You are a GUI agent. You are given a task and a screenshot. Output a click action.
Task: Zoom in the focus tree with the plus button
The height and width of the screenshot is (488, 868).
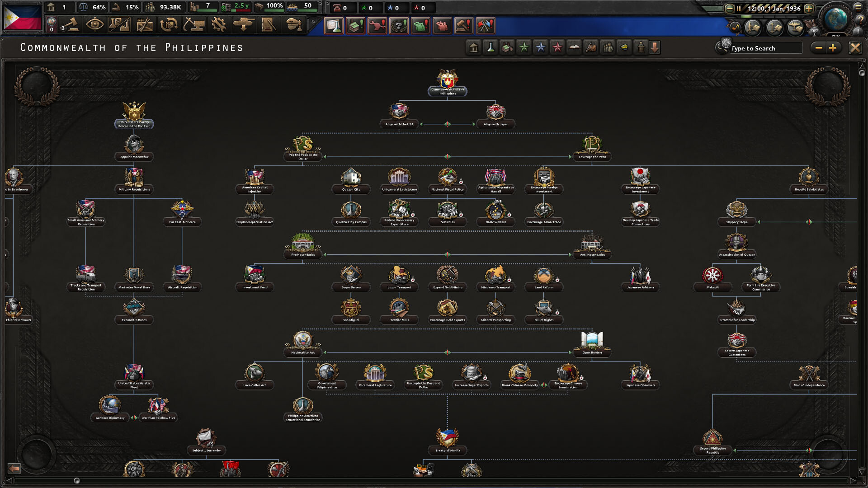833,47
